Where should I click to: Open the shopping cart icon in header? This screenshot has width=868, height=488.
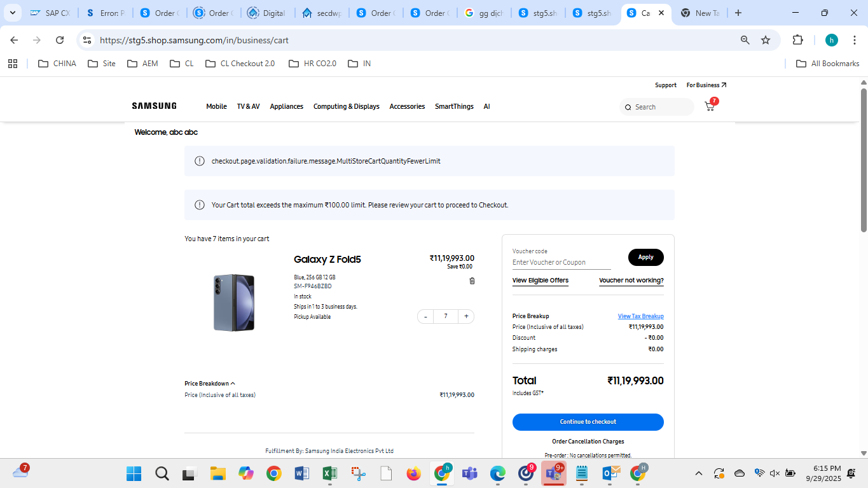pyautogui.click(x=710, y=106)
